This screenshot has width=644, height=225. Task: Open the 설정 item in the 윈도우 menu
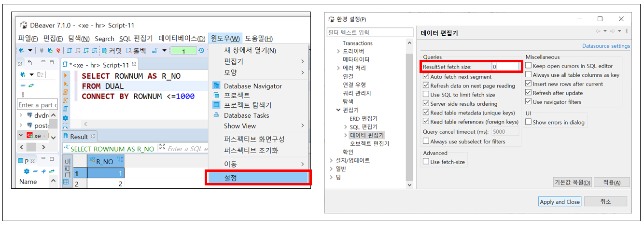(x=257, y=178)
